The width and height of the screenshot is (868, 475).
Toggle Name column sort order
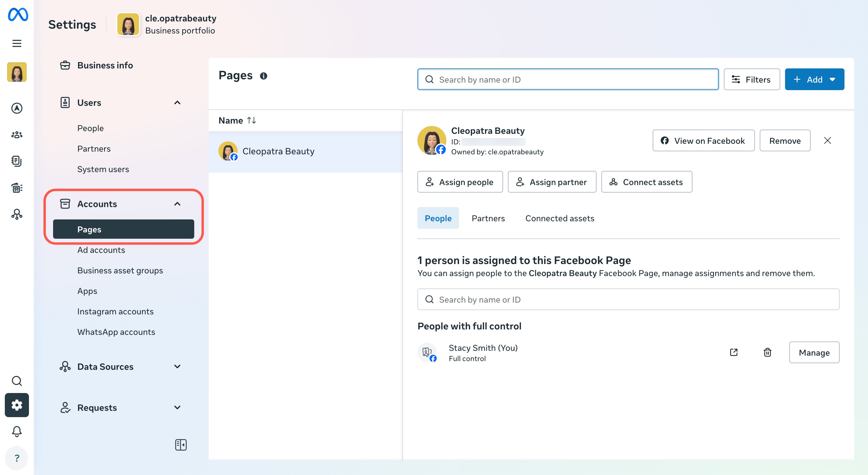[x=251, y=120]
